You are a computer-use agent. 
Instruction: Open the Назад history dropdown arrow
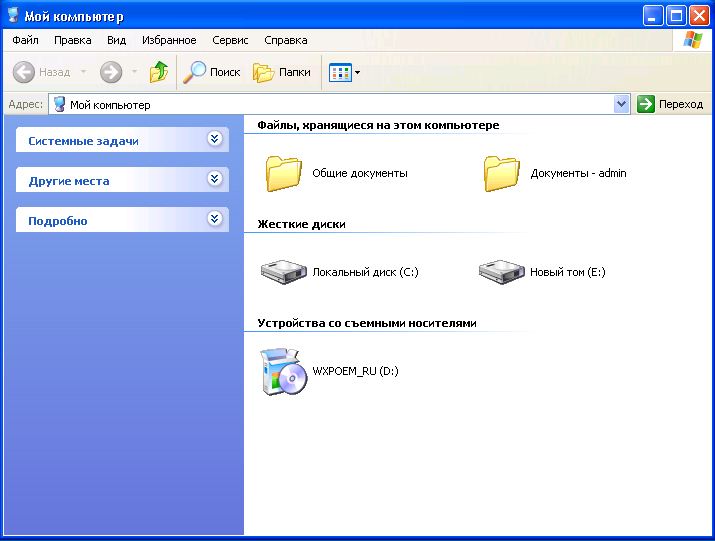(83, 72)
